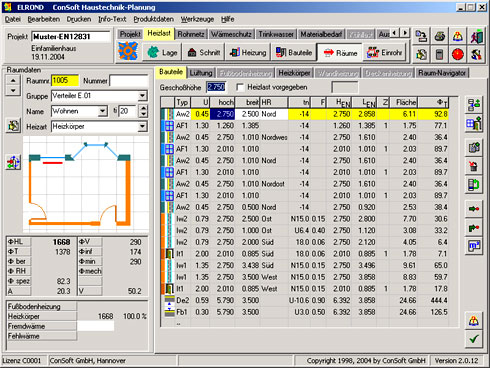
Task: Open the Schnitt section button
Action: [203, 52]
